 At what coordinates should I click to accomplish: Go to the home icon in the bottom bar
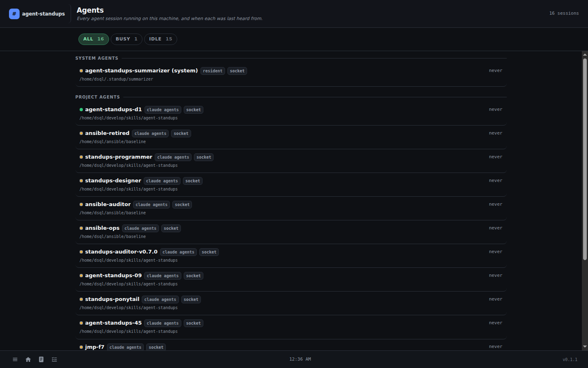pyautogui.click(x=28, y=359)
